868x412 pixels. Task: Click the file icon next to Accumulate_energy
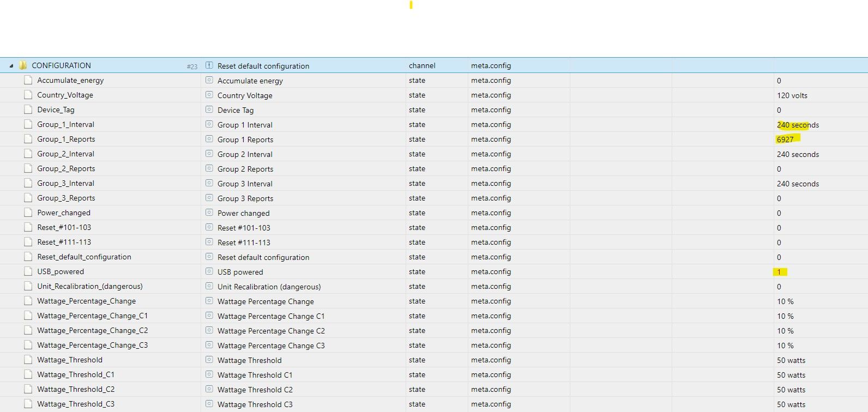point(28,80)
